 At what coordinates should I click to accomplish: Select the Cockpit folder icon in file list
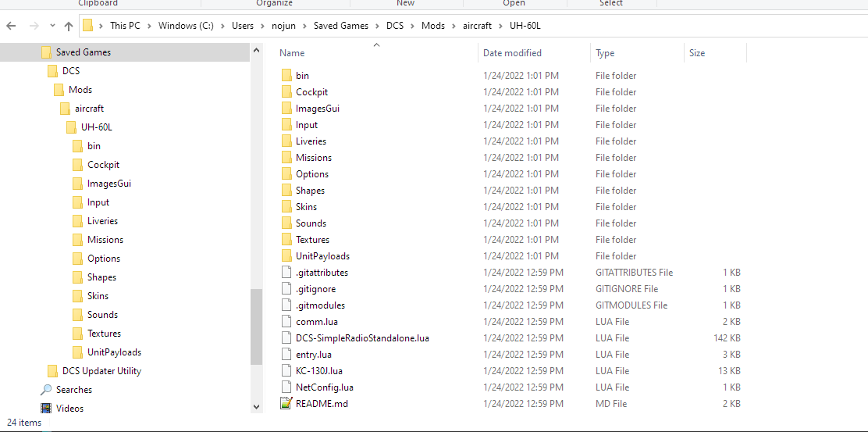286,92
